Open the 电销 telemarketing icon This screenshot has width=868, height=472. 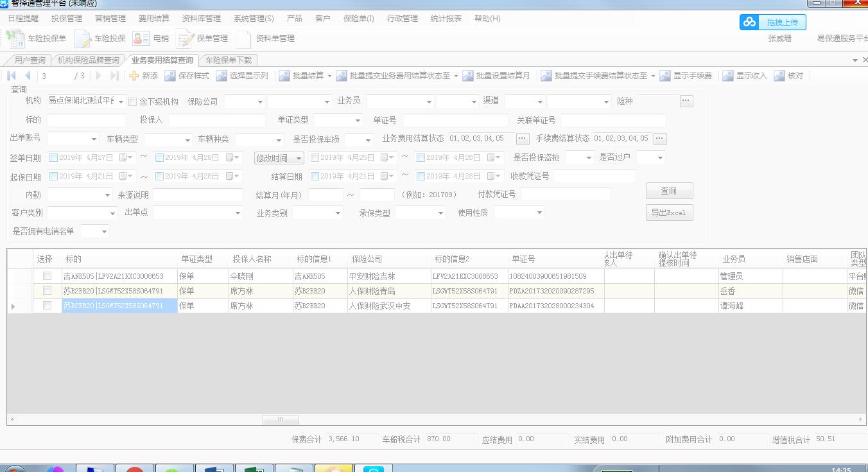pyautogui.click(x=141, y=39)
